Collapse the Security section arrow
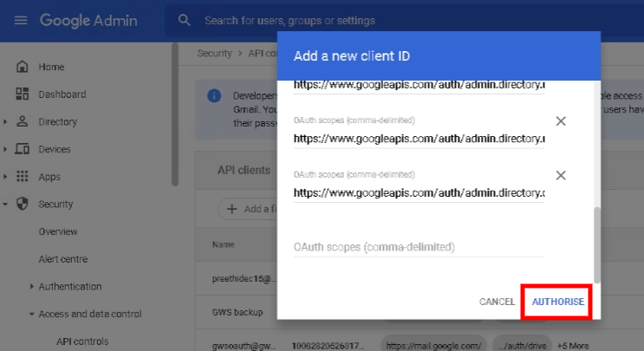 5,204
